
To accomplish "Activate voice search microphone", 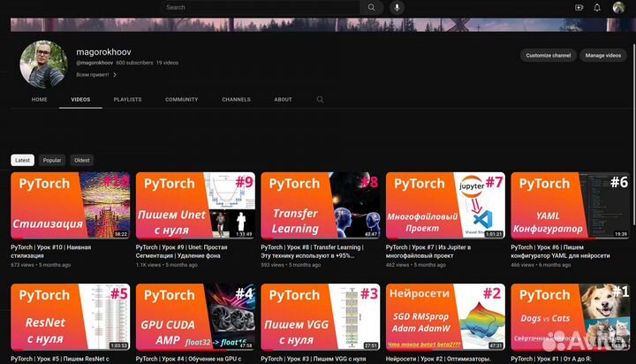I will (x=397, y=7).
